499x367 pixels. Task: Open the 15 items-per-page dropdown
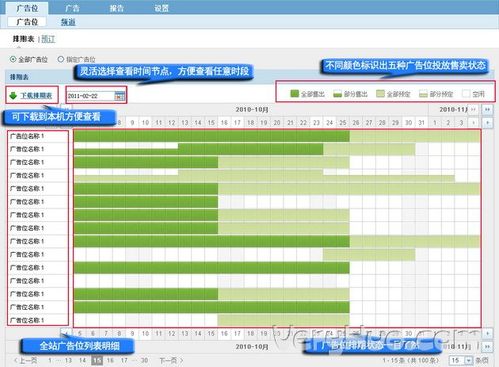461,360
